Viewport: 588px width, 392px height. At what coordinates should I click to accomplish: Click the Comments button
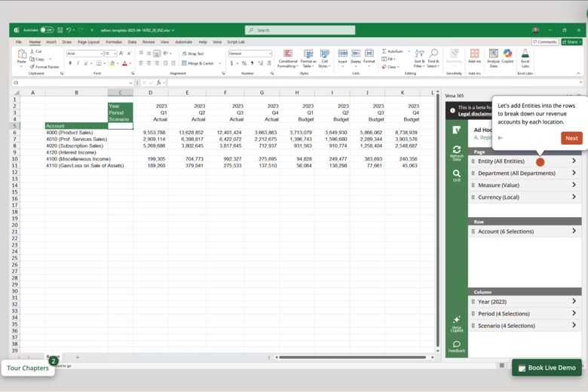coord(545,42)
